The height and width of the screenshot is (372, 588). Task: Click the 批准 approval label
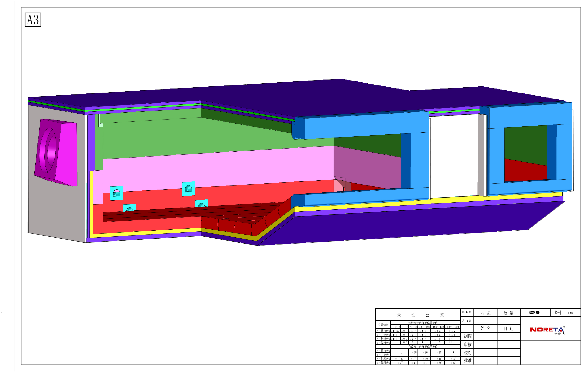coord(468,360)
